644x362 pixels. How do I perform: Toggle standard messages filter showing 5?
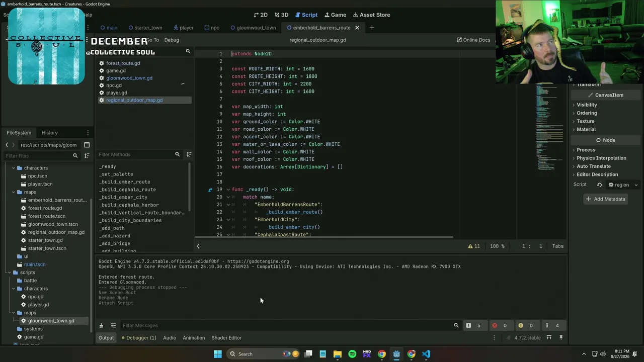474,325
